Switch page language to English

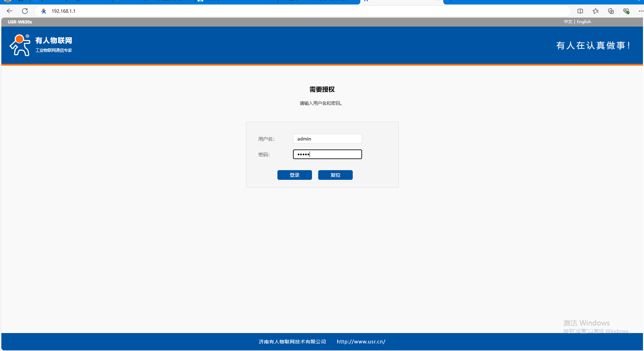click(x=584, y=22)
